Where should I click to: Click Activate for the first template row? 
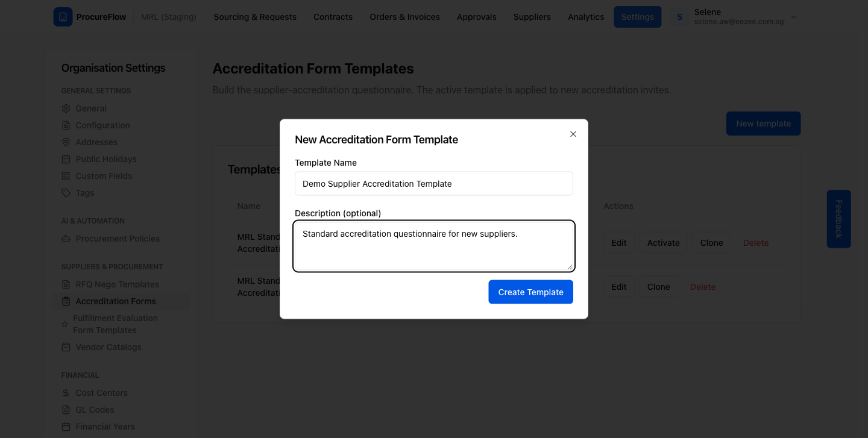[663, 243]
